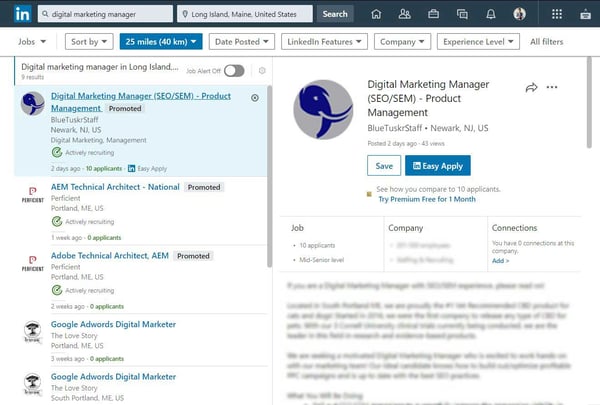Click the '9 results' count text

pyautogui.click(x=33, y=77)
